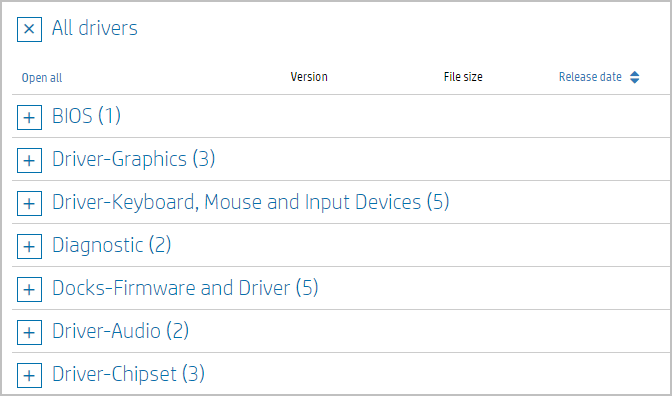This screenshot has width=672, height=396.
Task: Expand the Driver-Graphics plus icon
Action: pyautogui.click(x=29, y=160)
